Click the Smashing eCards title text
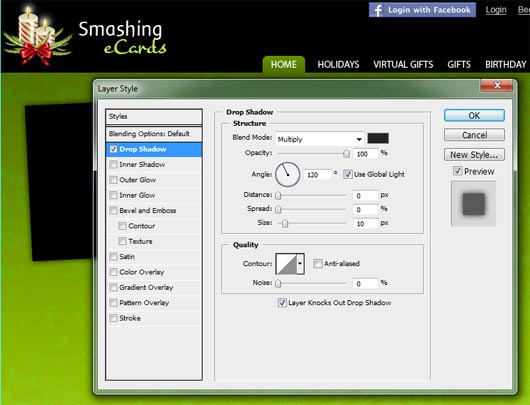Image resolution: width=530 pixels, height=405 pixels. [x=122, y=38]
